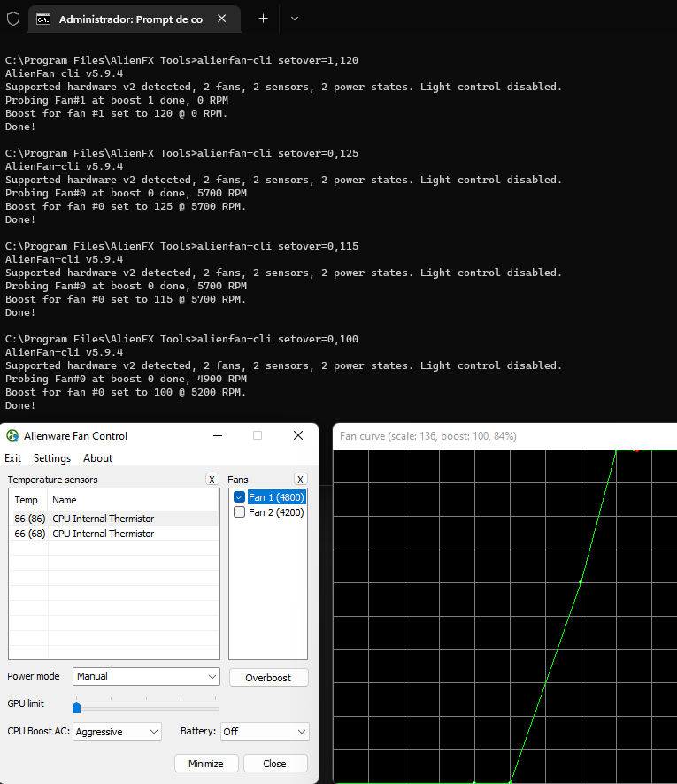Close Alienware Fan Control window with X
677x784 pixels.
point(298,435)
